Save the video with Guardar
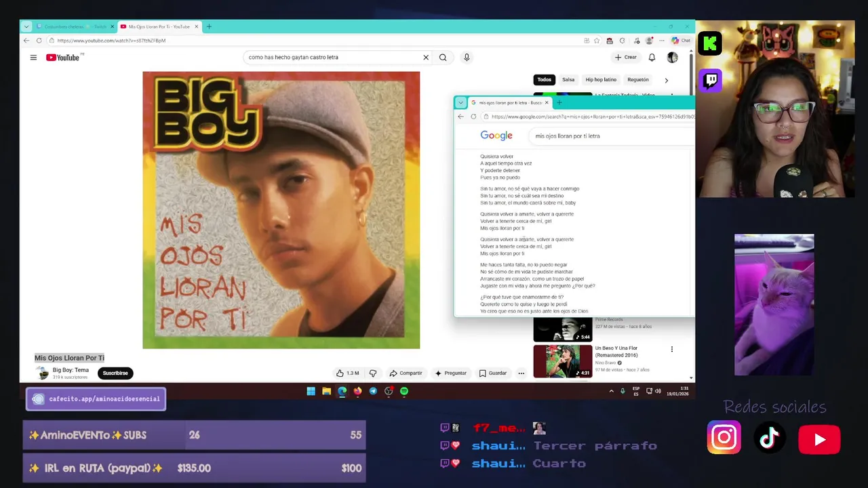 493,373
